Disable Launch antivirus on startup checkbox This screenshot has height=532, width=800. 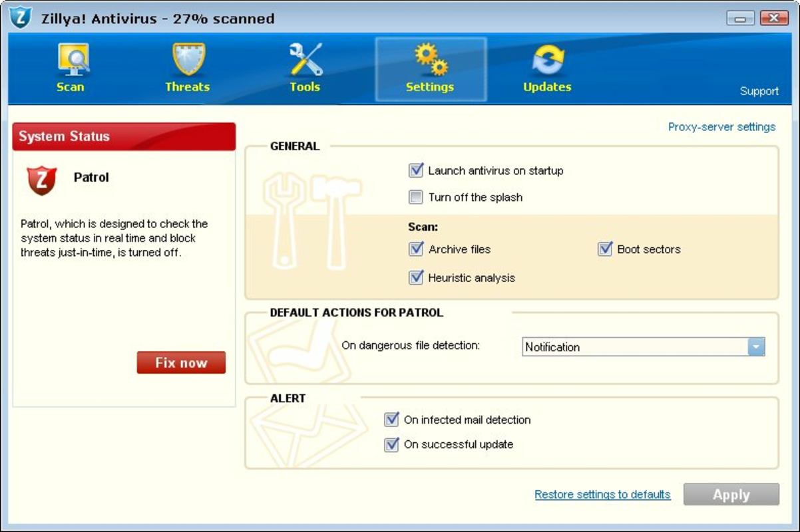tap(416, 170)
